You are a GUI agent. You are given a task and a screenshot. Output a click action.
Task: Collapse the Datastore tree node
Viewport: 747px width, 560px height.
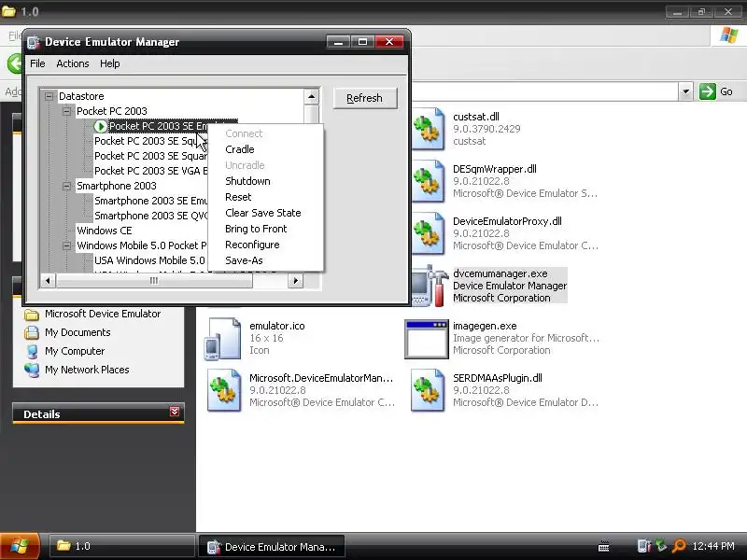pos(49,96)
